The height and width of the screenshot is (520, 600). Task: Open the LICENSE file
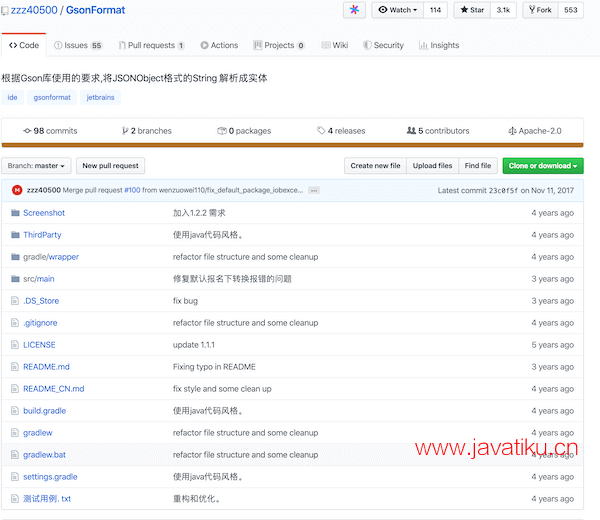[39, 345]
